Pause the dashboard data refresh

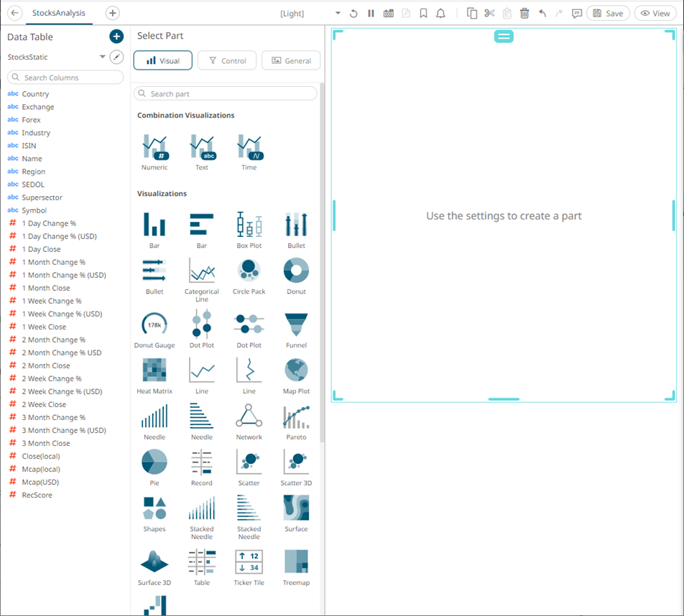click(371, 14)
